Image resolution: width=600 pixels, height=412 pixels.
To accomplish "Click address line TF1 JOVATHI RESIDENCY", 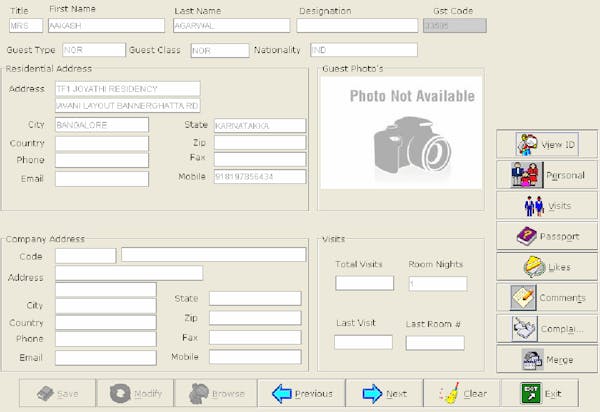I will pos(128,89).
